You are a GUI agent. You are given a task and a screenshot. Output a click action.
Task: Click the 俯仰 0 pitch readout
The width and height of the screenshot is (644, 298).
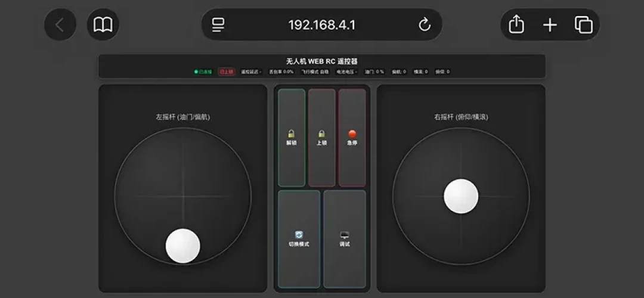pyautogui.click(x=442, y=72)
